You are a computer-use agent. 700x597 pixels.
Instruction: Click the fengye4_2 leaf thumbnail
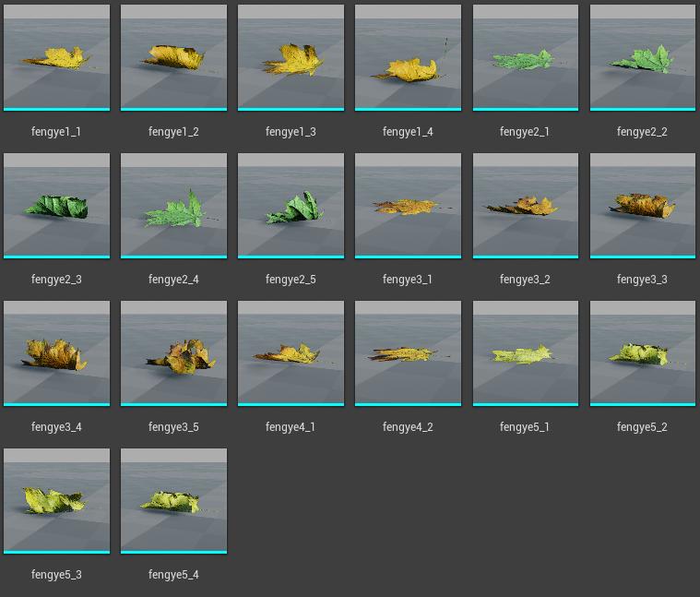tap(408, 353)
